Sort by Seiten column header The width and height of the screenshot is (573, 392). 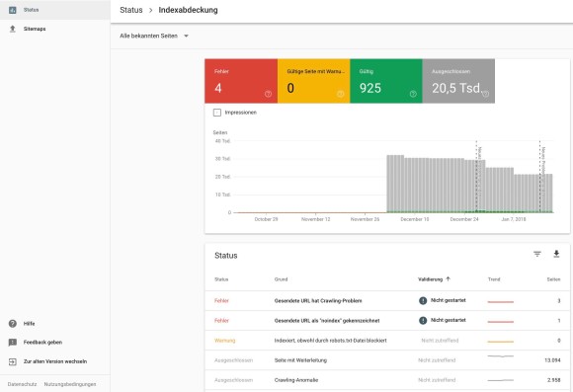pyautogui.click(x=553, y=279)
